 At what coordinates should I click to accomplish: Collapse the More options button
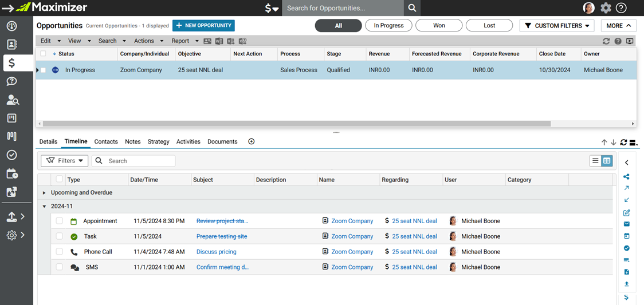619,25
